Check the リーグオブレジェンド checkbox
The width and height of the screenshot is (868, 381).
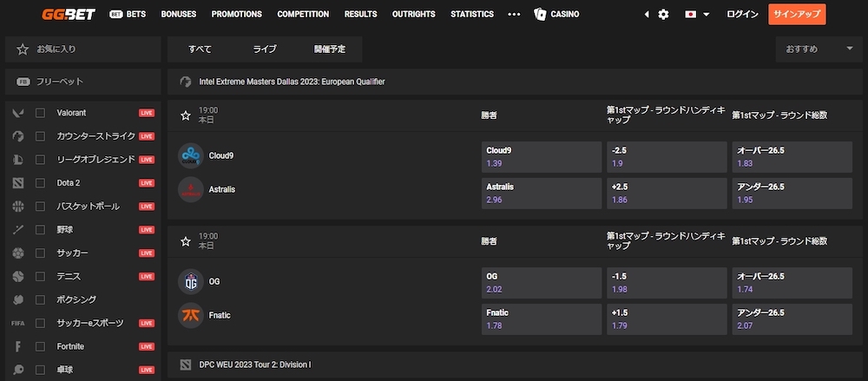[x=41, y=160]
